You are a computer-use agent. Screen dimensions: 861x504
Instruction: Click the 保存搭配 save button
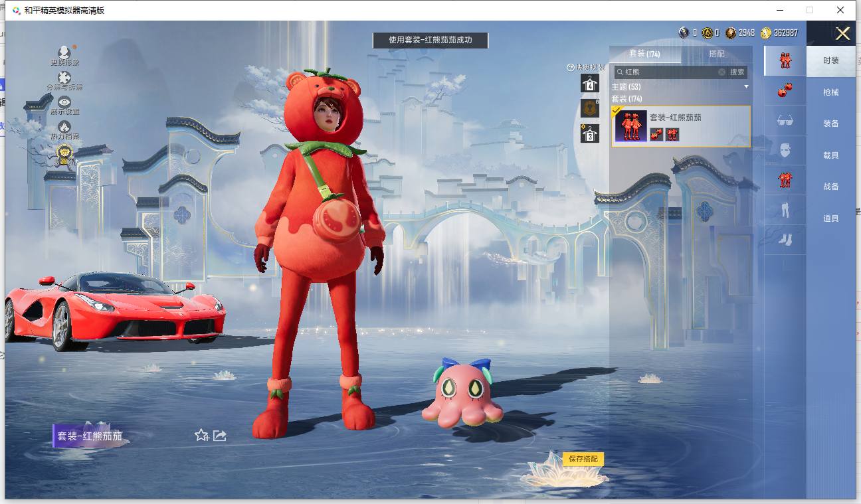click(583, 459)
